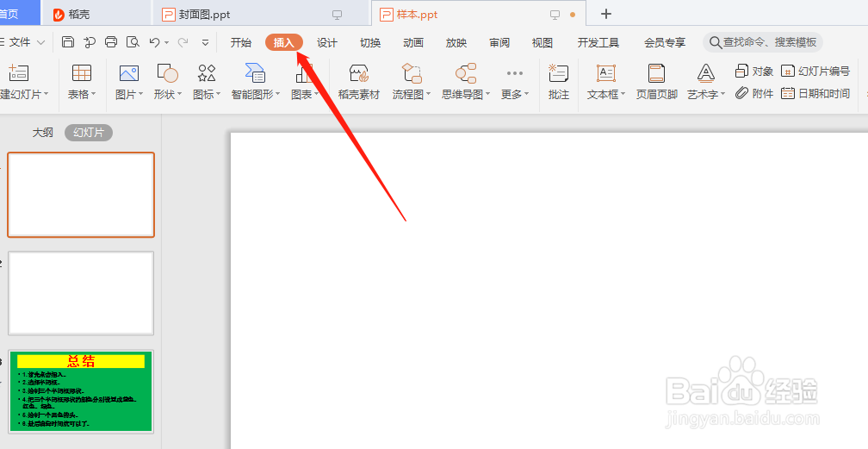This screenshot has width=868, height=449.
Task: Click the Redo arrow icon
Action: coord(183,42)
